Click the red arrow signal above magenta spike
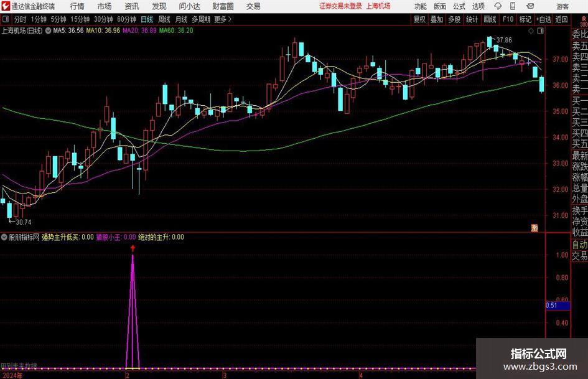Viewport: 588px width, 379px height. 133,248
